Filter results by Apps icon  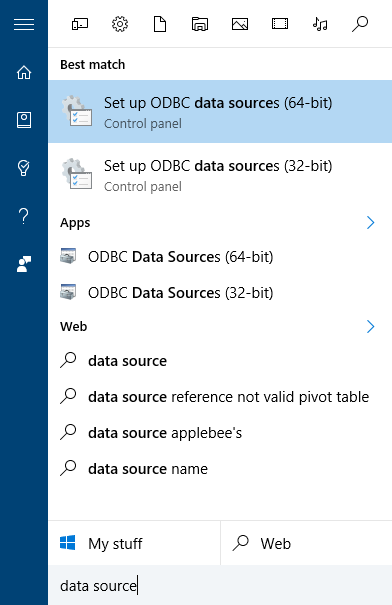click(x=80, y=24)
